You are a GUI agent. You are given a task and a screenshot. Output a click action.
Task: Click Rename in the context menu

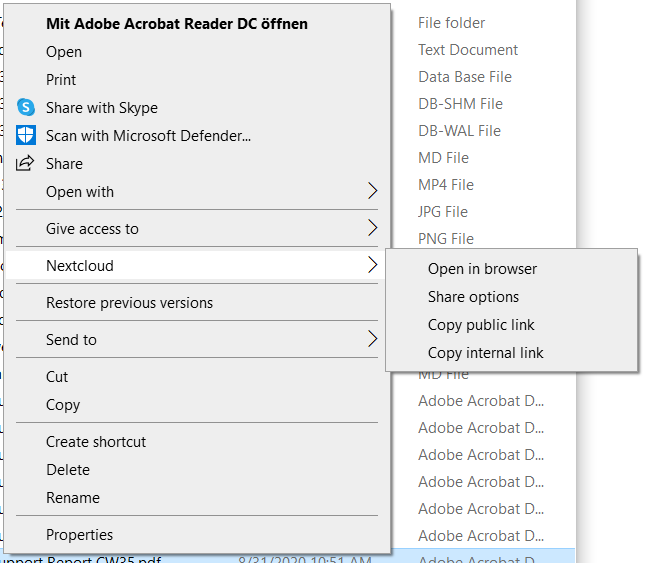(x=73, y=498)
